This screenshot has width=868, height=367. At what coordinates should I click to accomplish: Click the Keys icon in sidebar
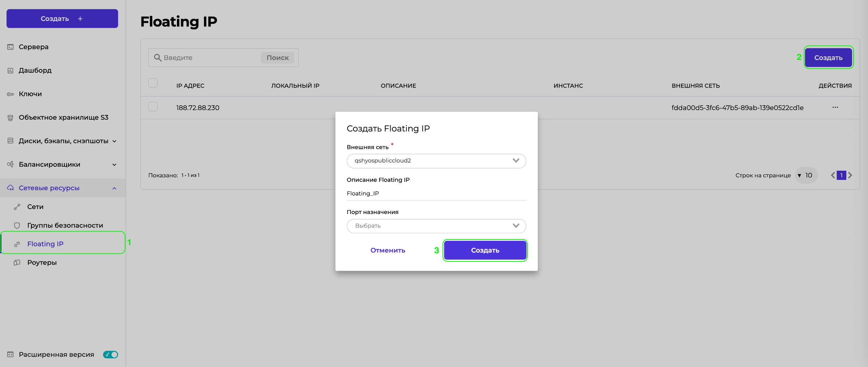coord(10,94)
